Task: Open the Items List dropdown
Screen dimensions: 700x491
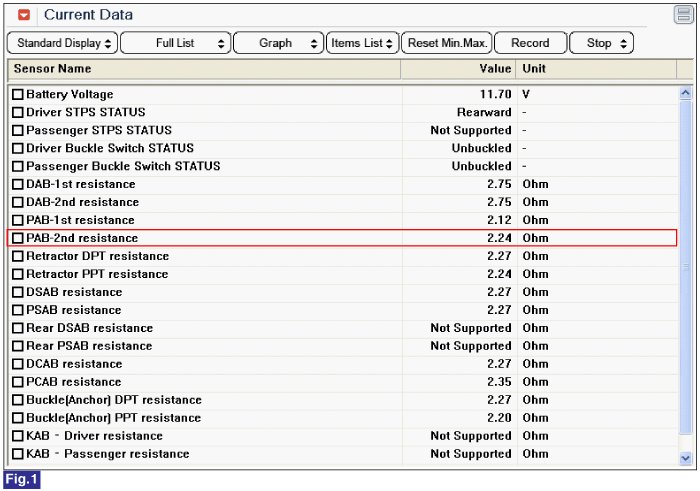Action: [x=362, y=43]
